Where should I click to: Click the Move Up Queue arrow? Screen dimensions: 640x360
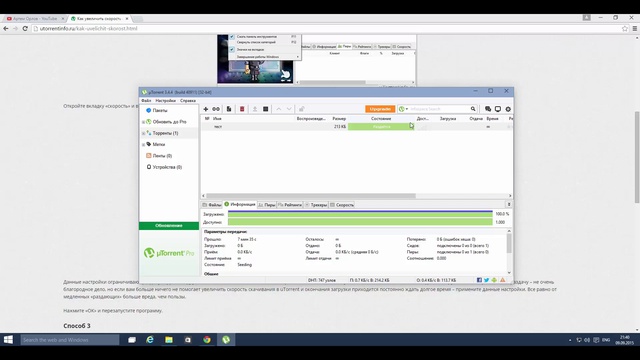click(x=279, y=109)
